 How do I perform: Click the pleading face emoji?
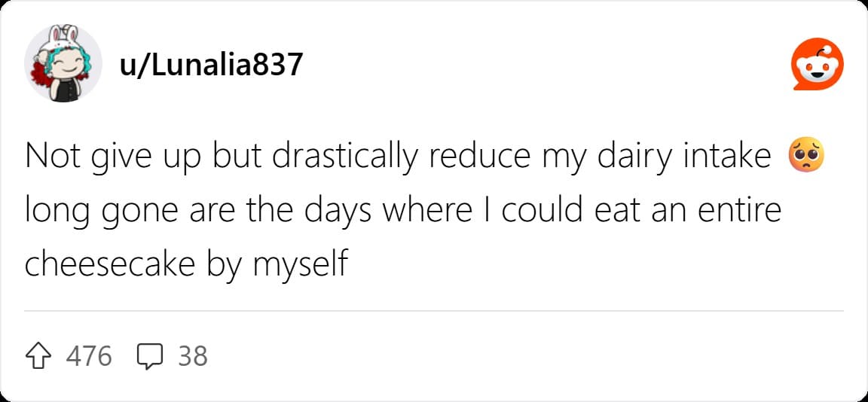click(x=805, y=157)
